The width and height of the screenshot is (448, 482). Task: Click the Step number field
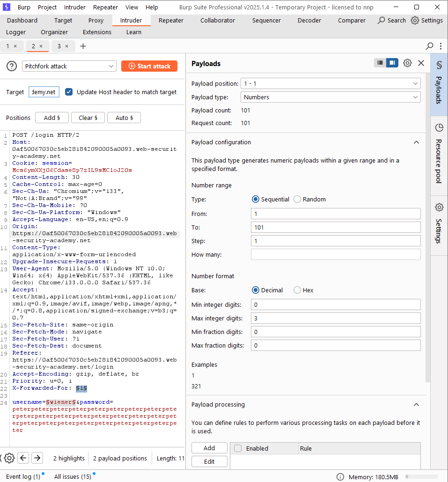[x=336, y=241]
